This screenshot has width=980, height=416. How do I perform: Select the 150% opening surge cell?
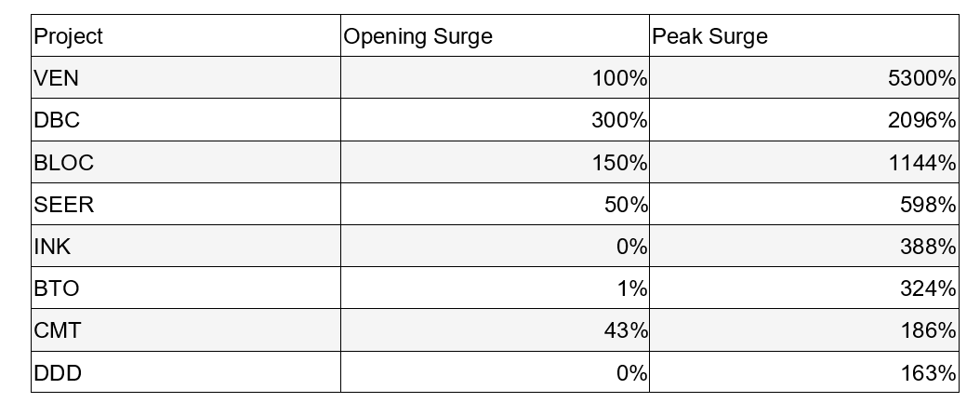tap(495, 162)
